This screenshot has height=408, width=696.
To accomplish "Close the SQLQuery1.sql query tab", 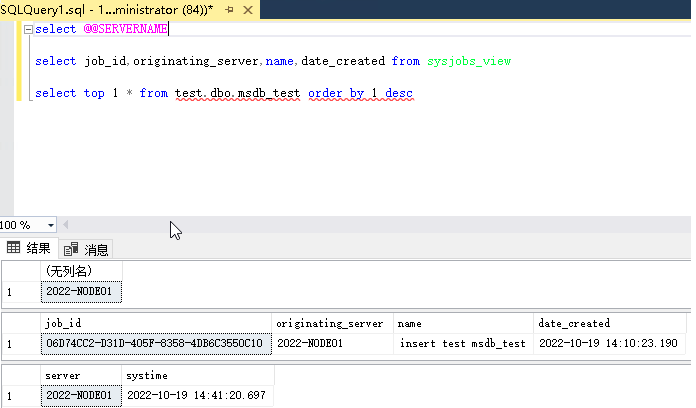I will 247,8.
